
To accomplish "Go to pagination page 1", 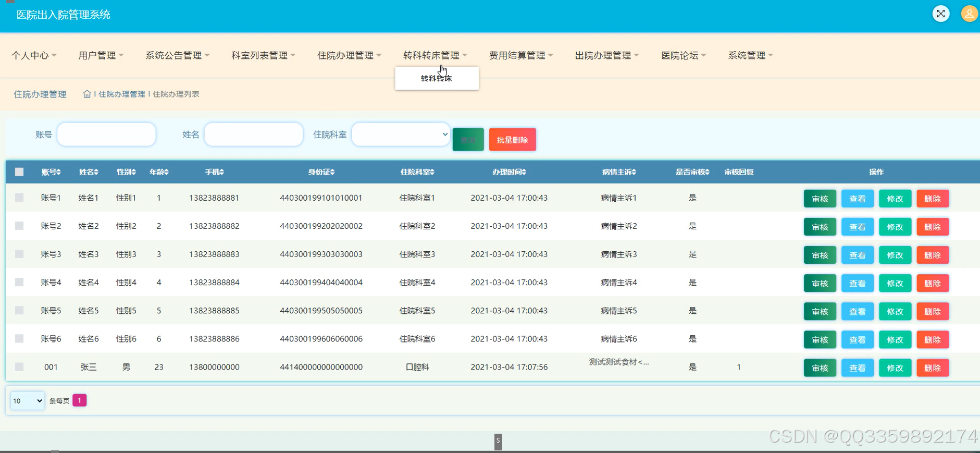I will [x=79, y=400].
